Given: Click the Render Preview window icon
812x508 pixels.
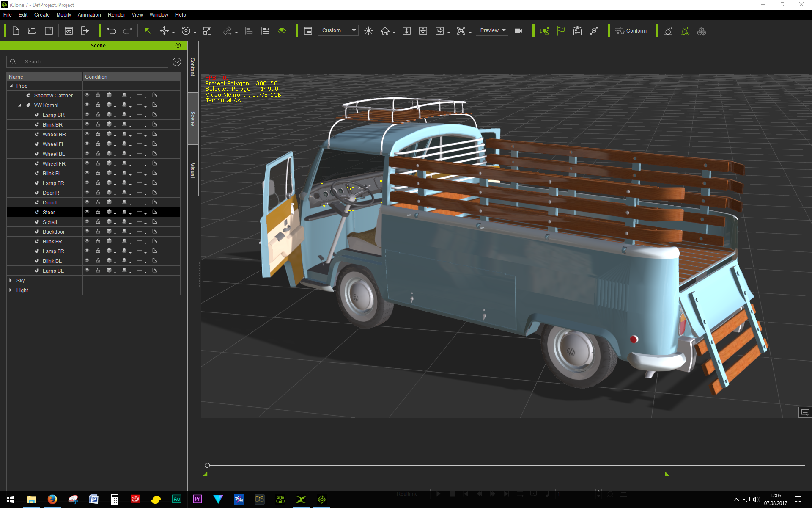Looking at the screenshot, I should point(69,31).
